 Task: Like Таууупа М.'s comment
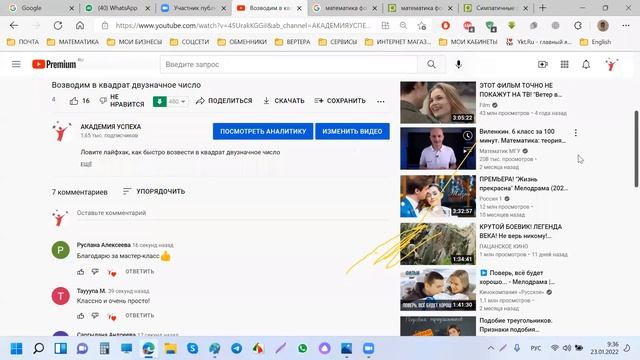click(80, 316)
